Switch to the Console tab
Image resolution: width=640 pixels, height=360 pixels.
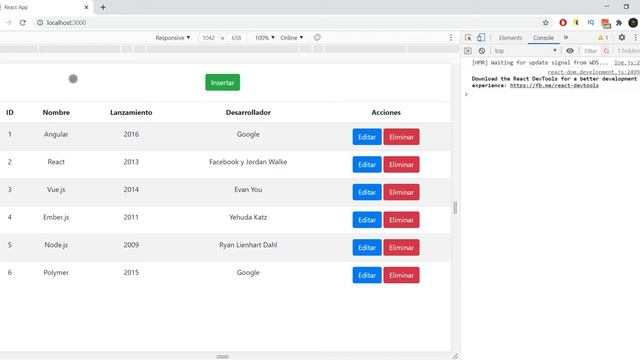(543, 38)
